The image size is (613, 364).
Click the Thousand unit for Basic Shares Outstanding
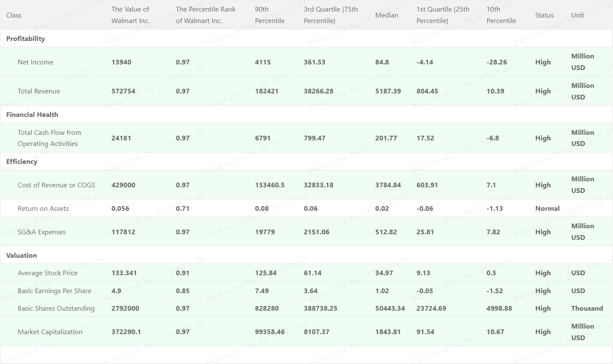tap(587, 308)
